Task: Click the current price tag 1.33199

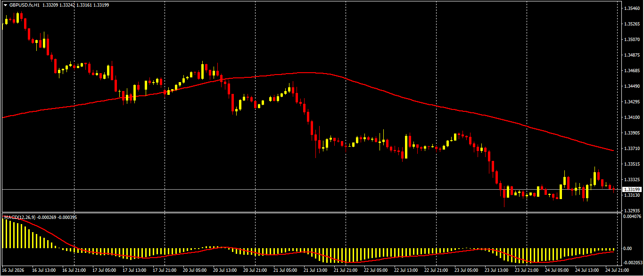Action: pos(632,189)
